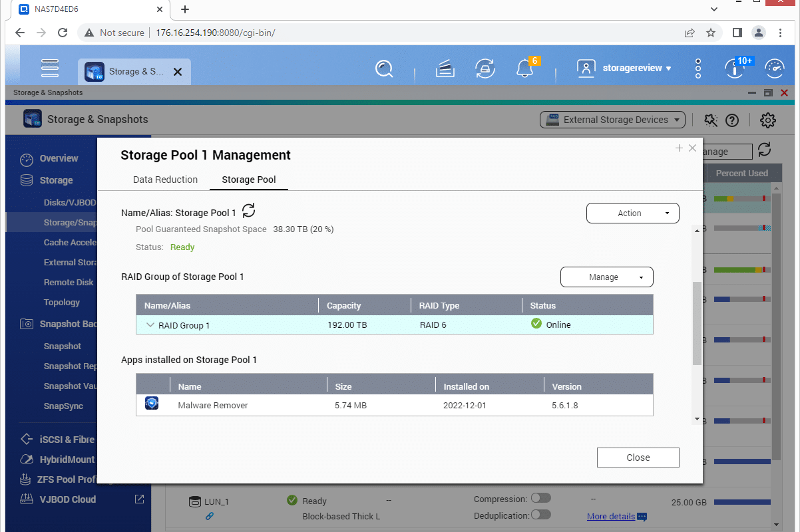Screen dimensions: 800x532
Task: Switch to the Data Reduction tab
Action: point(165,180)
